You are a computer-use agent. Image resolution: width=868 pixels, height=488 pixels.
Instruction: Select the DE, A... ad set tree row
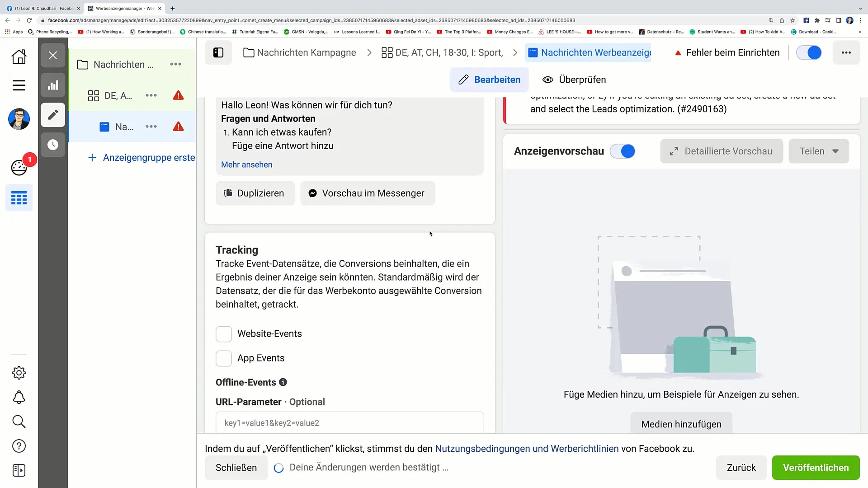[132, 95]
